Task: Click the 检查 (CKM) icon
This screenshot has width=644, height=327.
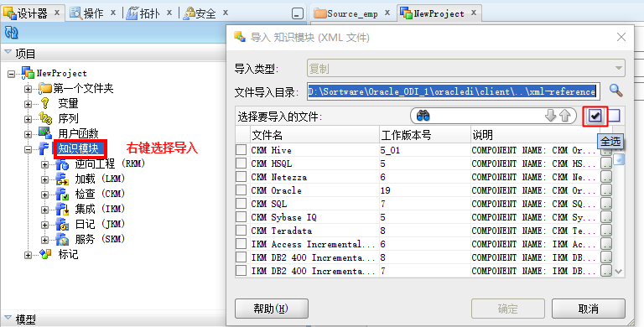Action: click(x=62, y=194)
